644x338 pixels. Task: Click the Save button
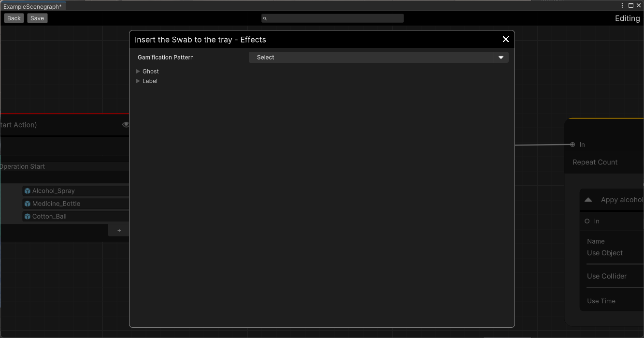37,18
